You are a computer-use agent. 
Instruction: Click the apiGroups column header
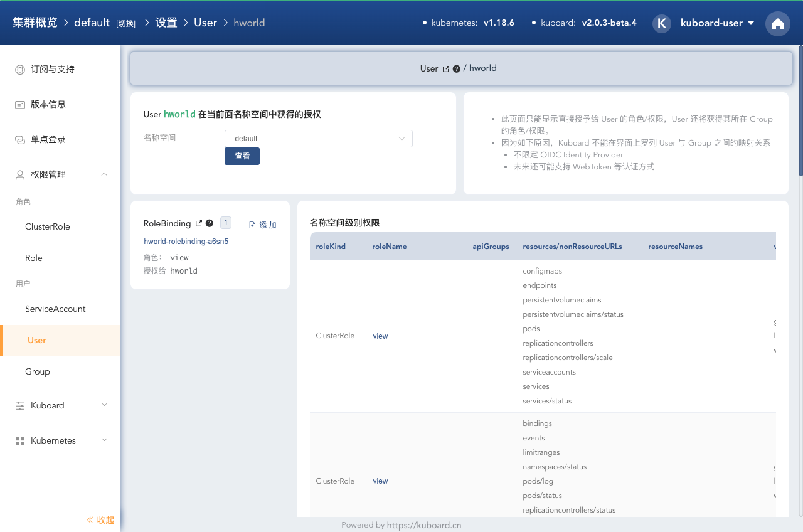click(x=491, y=247)
